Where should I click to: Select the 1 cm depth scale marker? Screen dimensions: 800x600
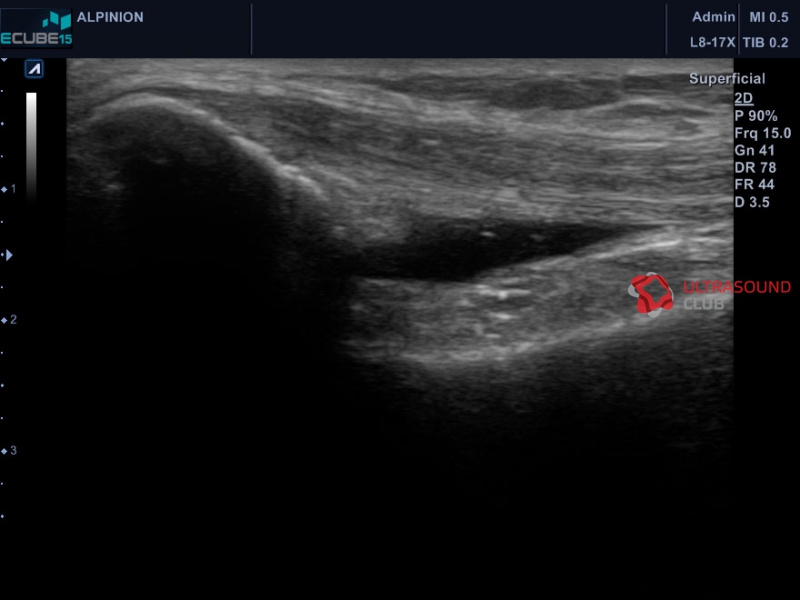pos(9,189)
